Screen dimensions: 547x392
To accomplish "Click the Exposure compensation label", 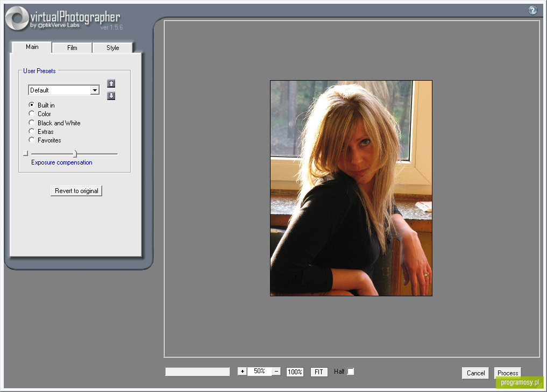I will click(x=62, y=162).
